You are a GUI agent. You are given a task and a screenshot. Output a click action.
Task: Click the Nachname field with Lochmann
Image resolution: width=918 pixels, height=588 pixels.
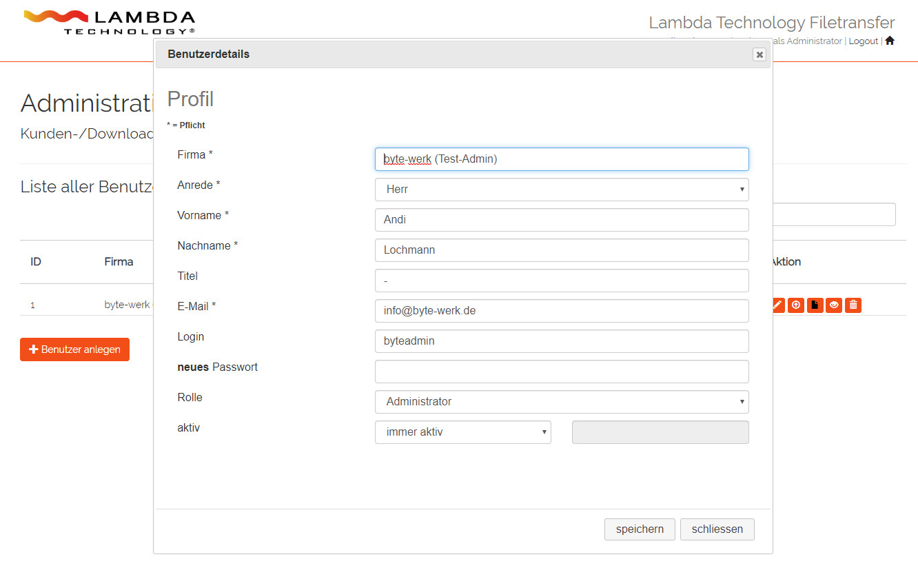(x=561, y=250)
